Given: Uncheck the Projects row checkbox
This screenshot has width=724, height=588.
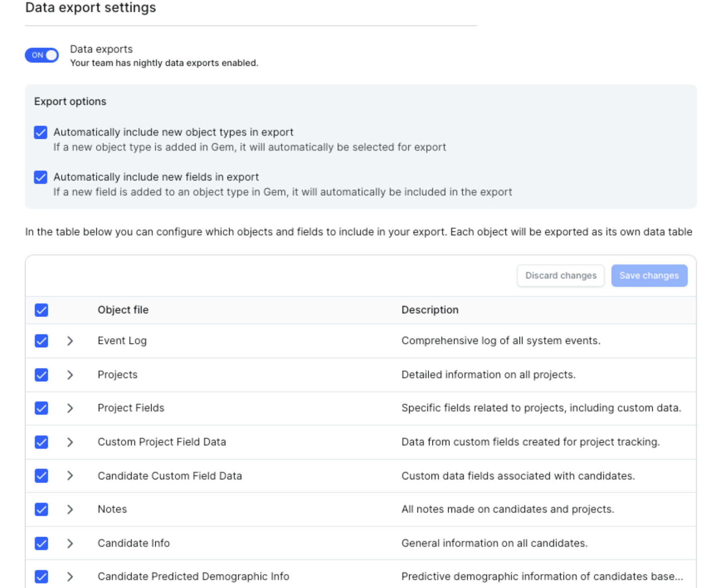Looking at the screenshot, I should tap(42, 375).
